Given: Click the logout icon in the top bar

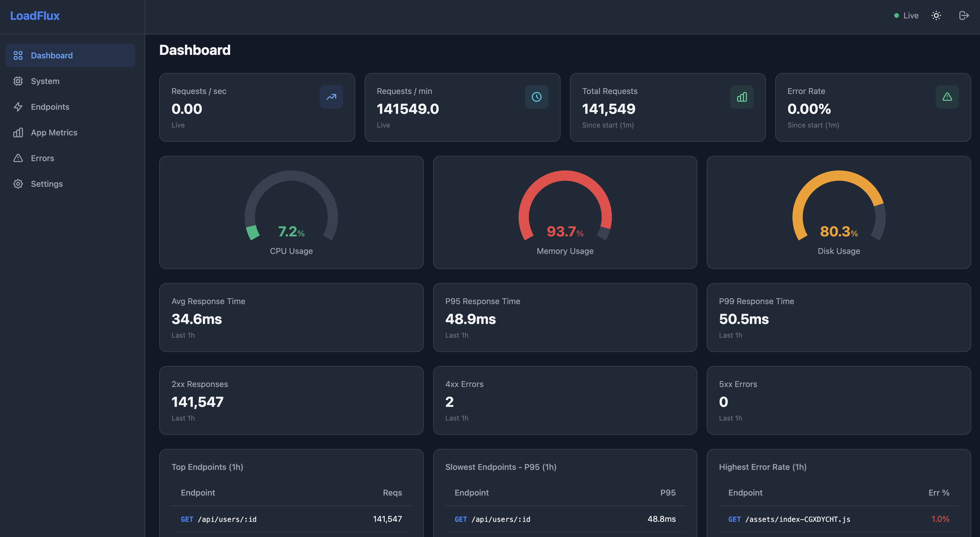Looking at the screenshot, I should [965, 15].
